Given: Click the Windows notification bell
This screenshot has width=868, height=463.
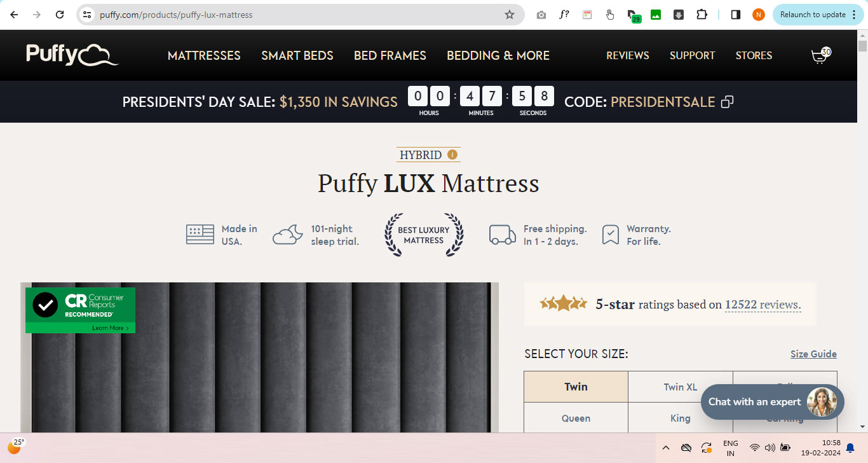Looking at the screenshot, I should 850,448.
